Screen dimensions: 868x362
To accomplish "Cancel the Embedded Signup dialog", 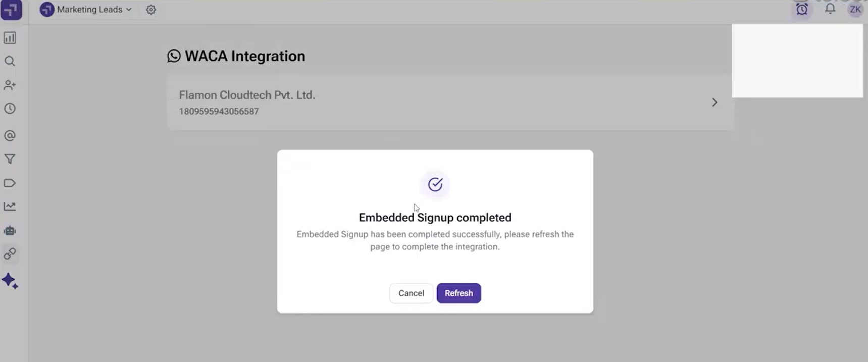I will point(411,293).
